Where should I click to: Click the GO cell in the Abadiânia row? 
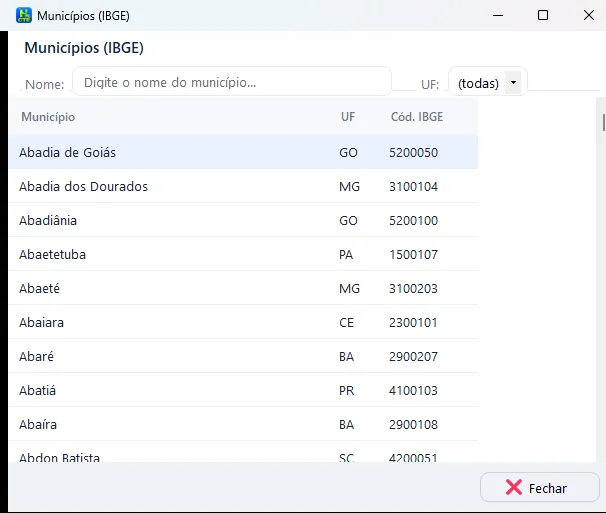[x=348, y=220]
